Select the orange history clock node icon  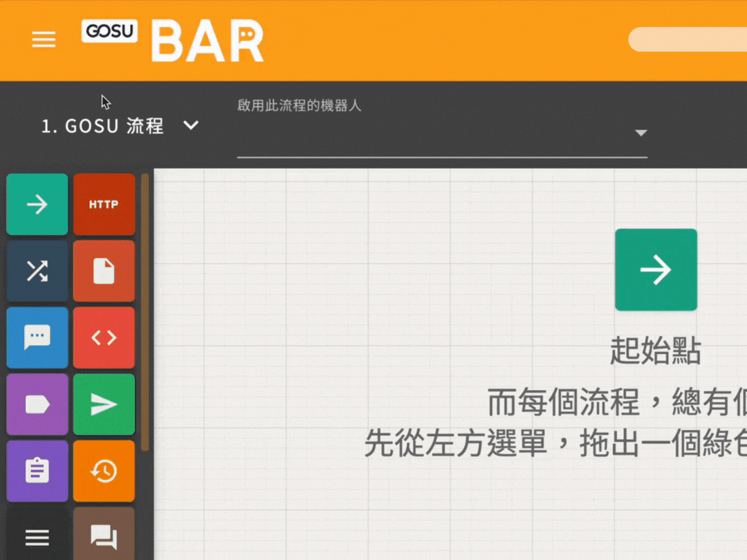(104, 471)
